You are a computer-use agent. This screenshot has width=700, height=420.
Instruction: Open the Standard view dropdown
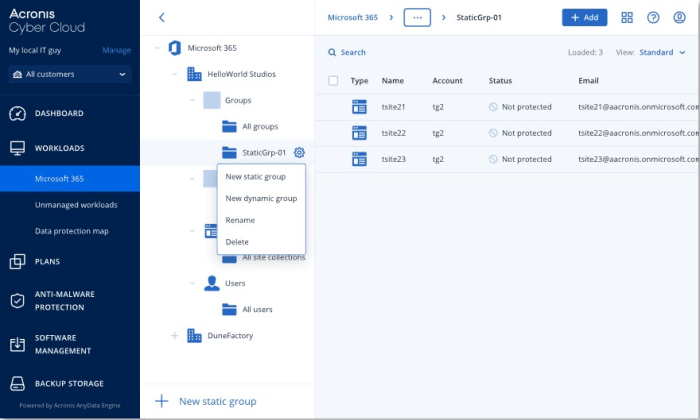(x=662, y=52)
